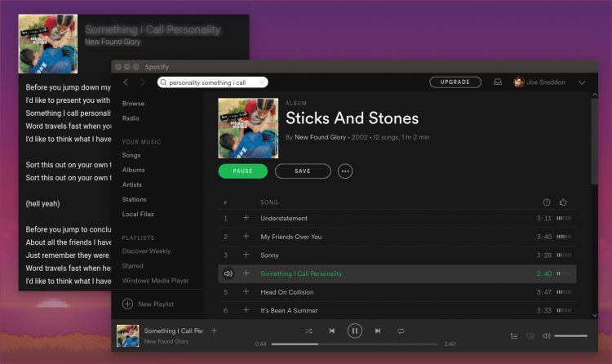
Task: Click the scrollbar up arrow
Action: pyautogui.click(x=594, y=95)
